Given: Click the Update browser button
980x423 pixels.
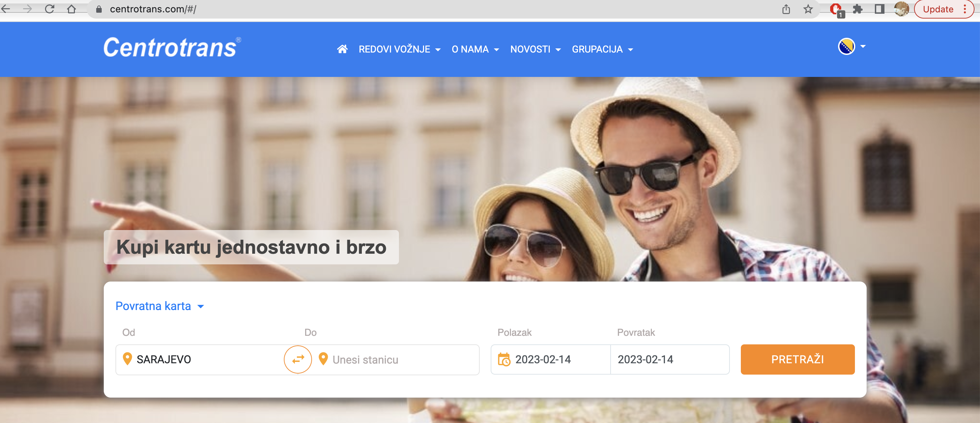Looking at the screenshot, I should 938,9.
